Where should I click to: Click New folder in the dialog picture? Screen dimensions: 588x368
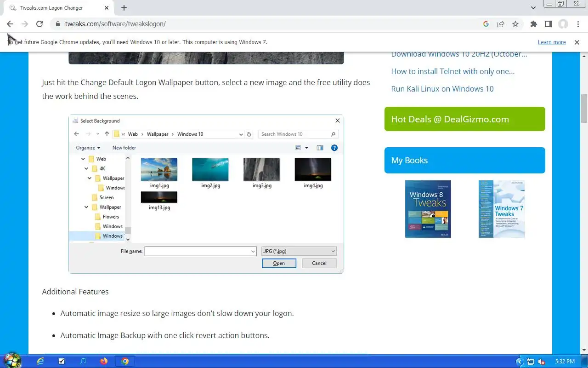coord(124,148)
